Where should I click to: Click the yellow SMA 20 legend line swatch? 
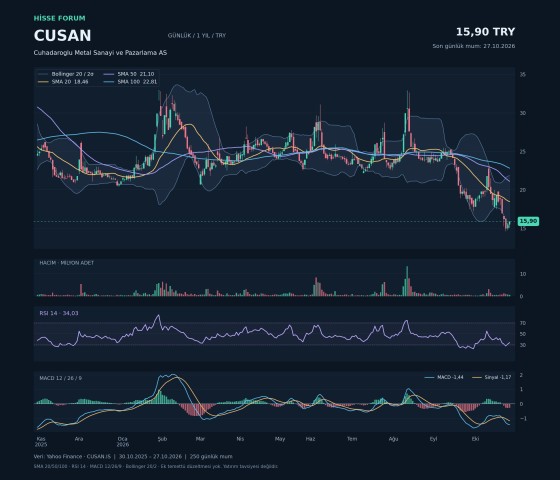43,82
